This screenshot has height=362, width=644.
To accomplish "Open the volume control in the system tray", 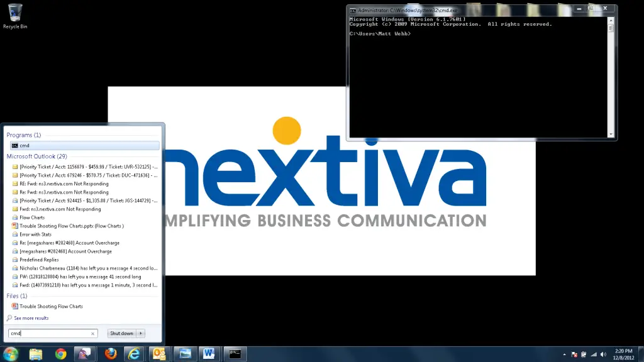I will coord(602,354).
